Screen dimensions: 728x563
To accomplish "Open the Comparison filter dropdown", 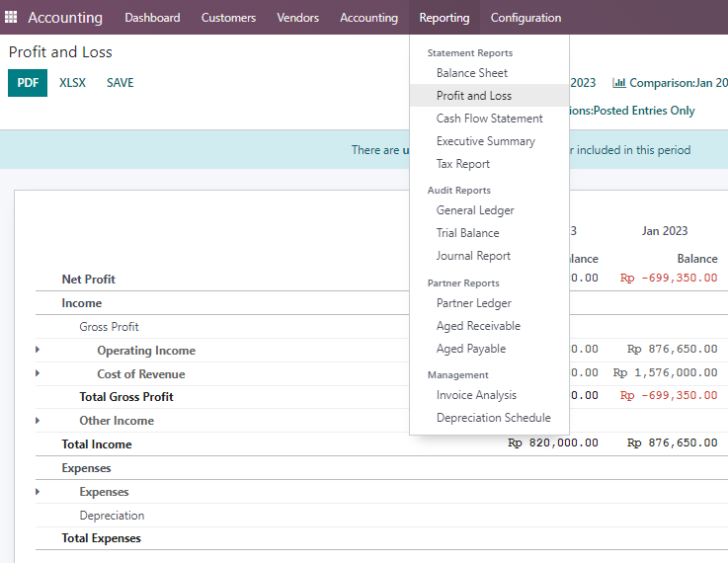I will point(670,83).
